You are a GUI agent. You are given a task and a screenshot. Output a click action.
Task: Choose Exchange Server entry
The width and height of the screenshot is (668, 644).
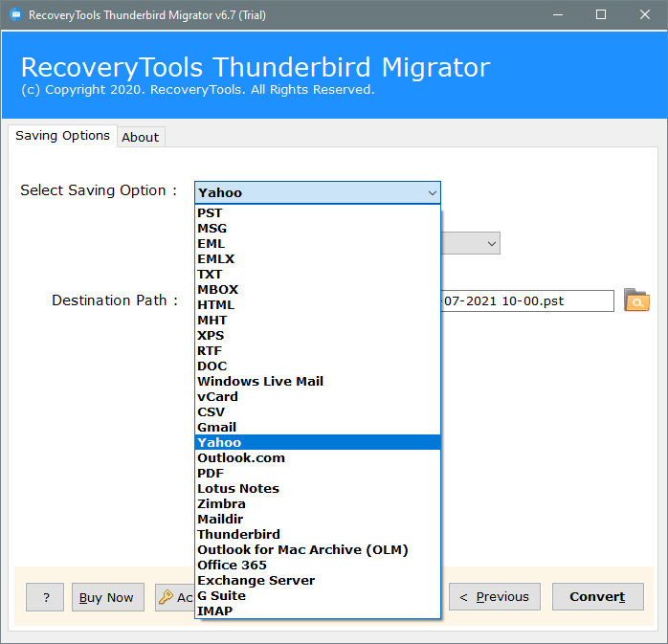318,581
